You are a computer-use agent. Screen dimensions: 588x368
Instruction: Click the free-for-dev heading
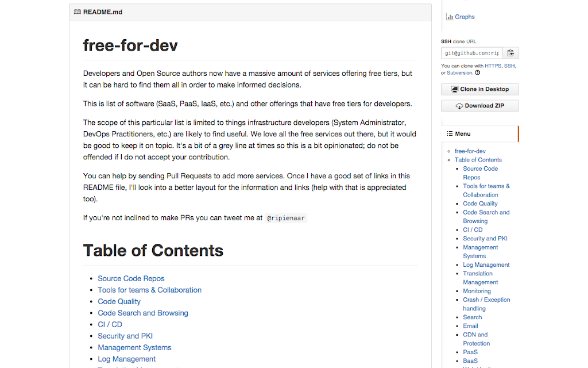[130, 45]
